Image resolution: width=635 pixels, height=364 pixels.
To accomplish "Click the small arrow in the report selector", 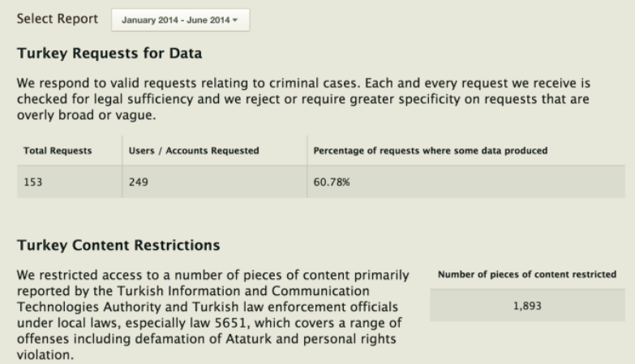I will (235, 20).
